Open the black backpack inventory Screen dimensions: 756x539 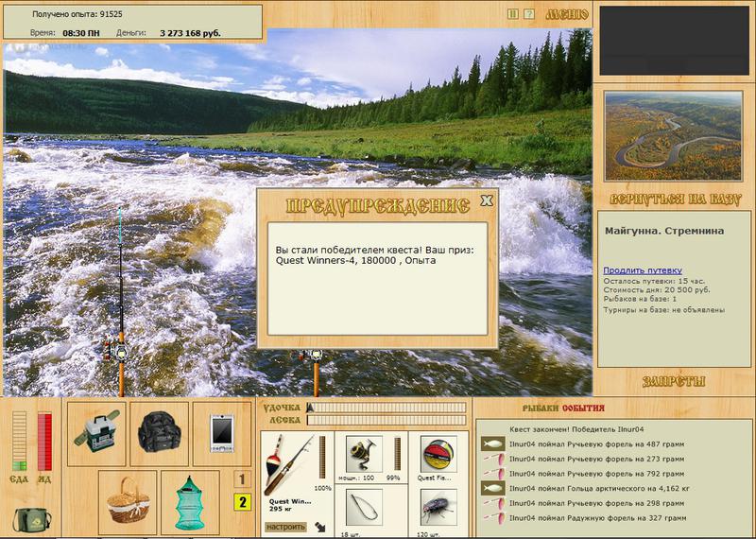coord(159,434)
